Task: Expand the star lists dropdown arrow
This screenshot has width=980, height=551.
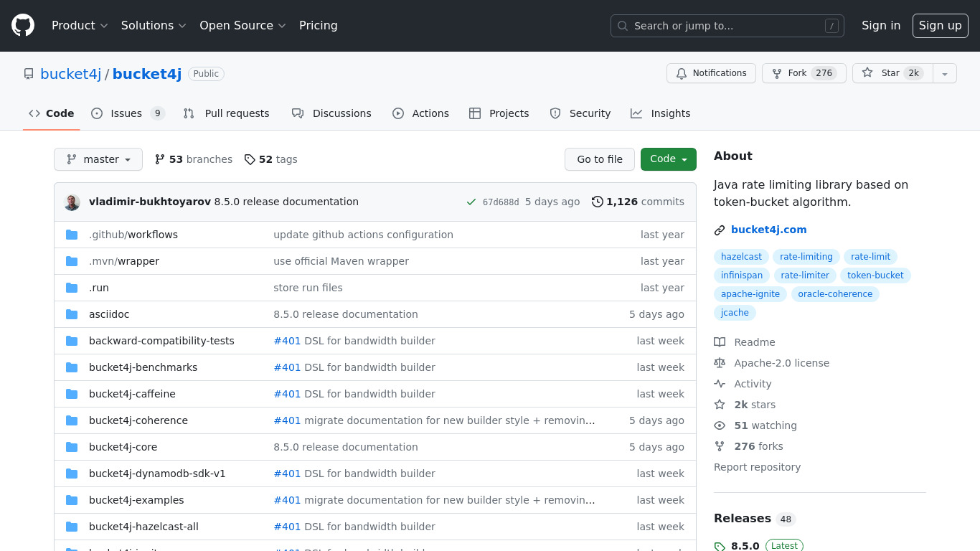Action: tap(945, 73)
